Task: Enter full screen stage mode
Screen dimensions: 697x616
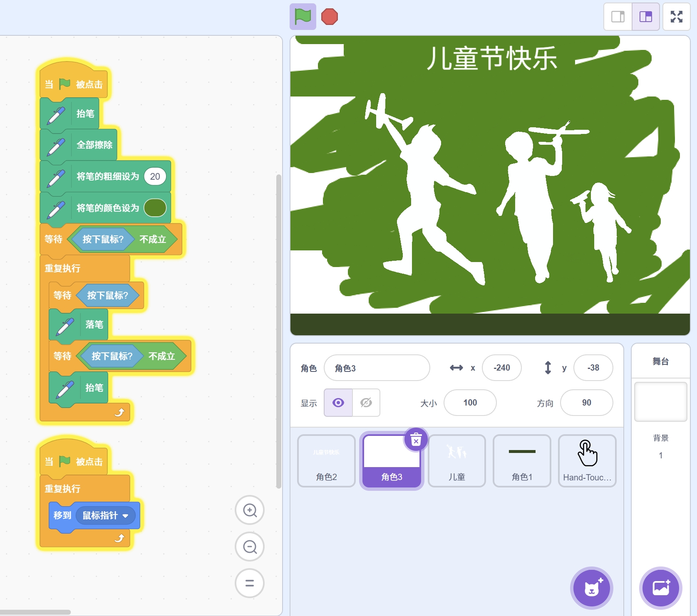Action: (x=676, y=17)
